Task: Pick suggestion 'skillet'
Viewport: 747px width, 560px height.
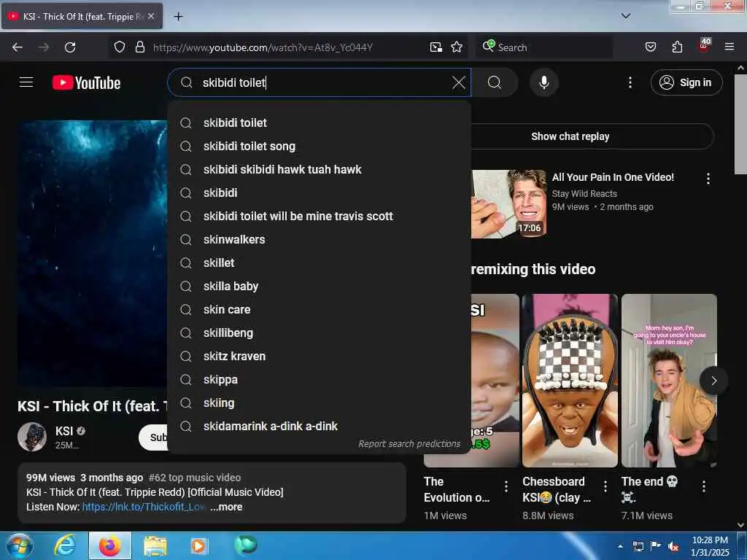Action: (x=320, y=262)
